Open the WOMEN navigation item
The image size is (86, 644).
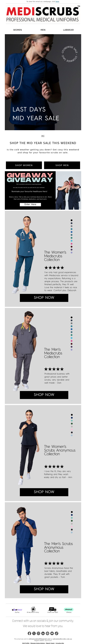pyautogui.click(x=17, y=30)
